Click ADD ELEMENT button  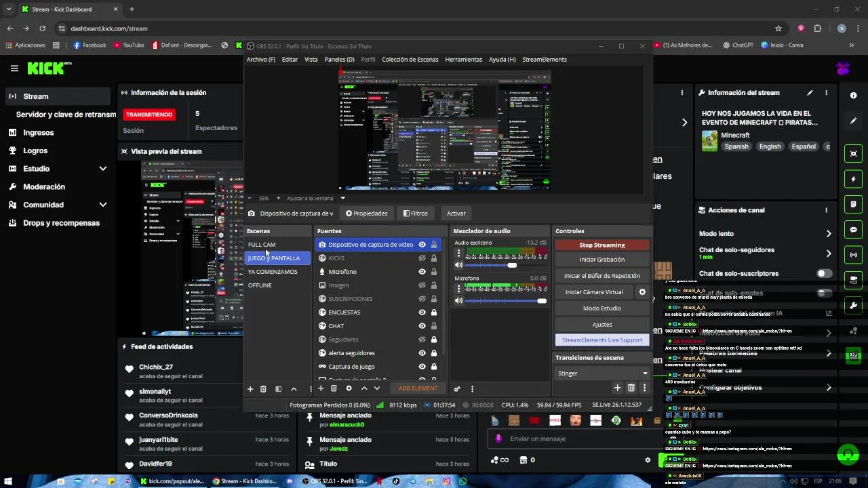point(418,388)
